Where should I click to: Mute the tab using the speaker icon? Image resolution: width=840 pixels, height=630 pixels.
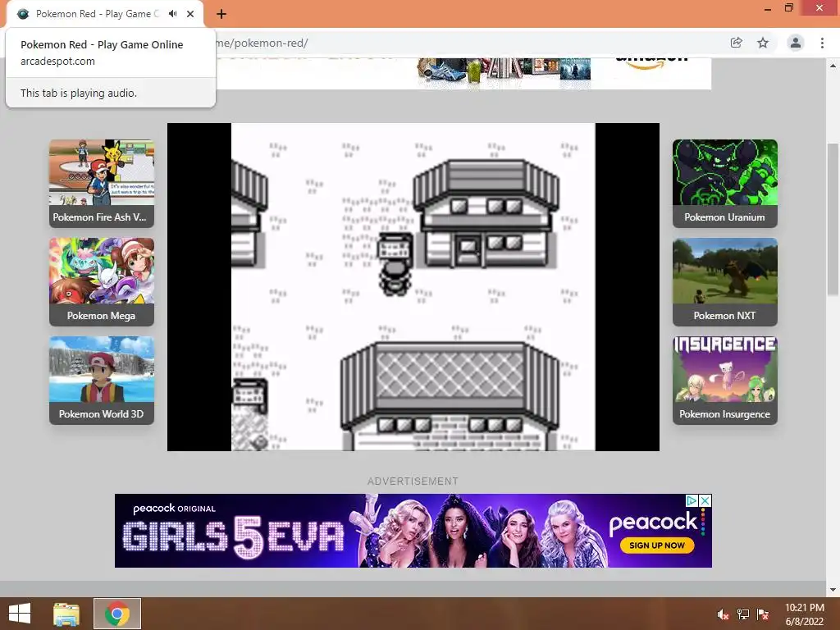coord(172,14)
